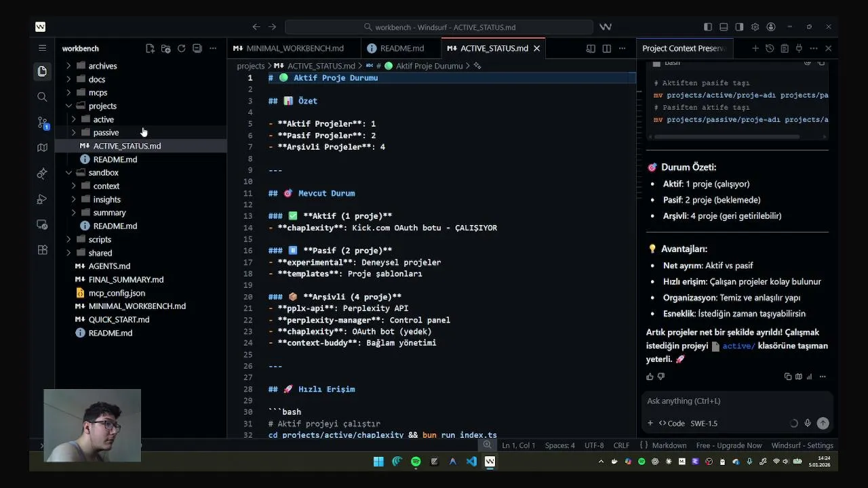Start a new Cascade conversation

pyautogui.click(x=755, y=49)
